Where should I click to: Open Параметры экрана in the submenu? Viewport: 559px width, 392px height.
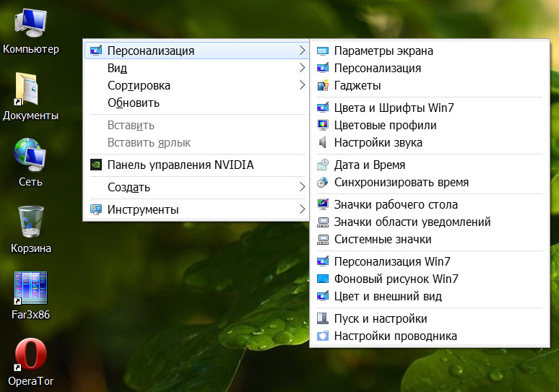[x=430, y=51]
